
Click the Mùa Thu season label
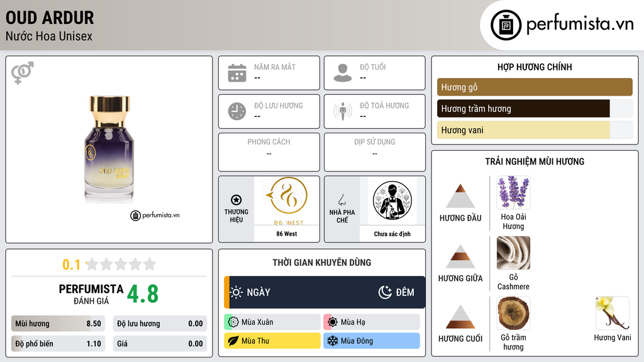pyautogui.click(x=255, y=341)
